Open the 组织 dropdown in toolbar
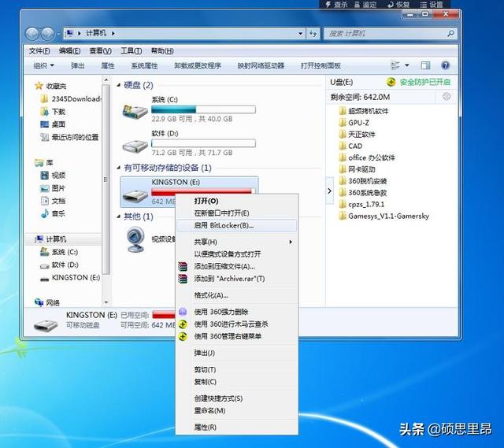This screenshot has height=448, width=504. (43, 65)
